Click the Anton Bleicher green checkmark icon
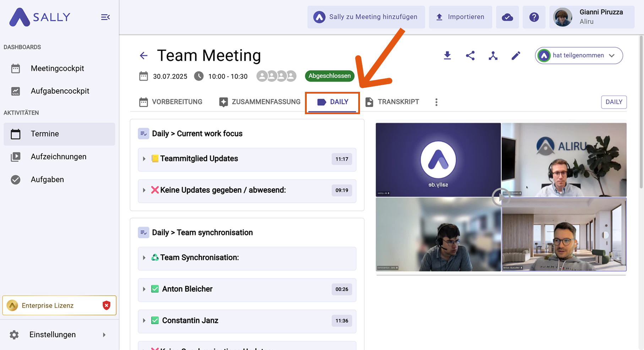This screenshot has height=350, width=644. [155, 289]
